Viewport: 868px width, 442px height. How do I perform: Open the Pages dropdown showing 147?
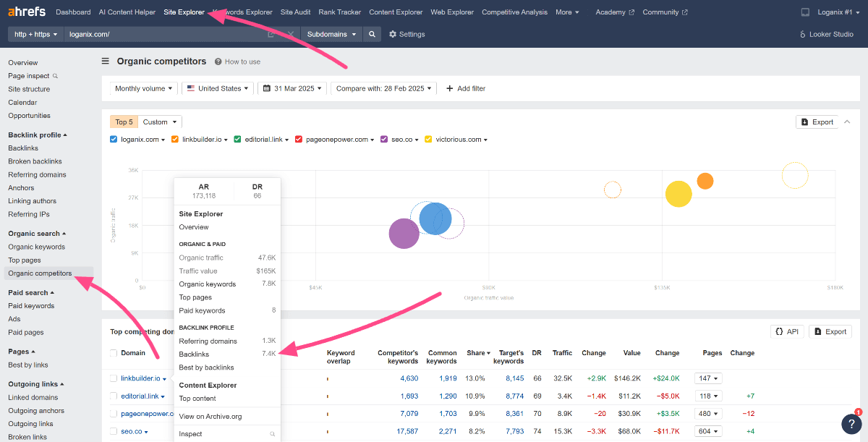(x=708, y=378)
